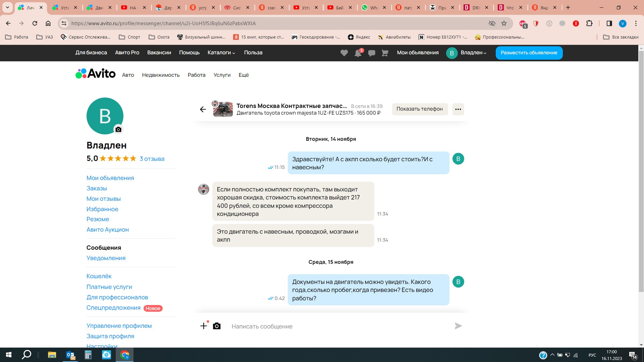Click the Показать телефон button
Viewport: 644px width, 362px height.
click(x=420, y=109)
